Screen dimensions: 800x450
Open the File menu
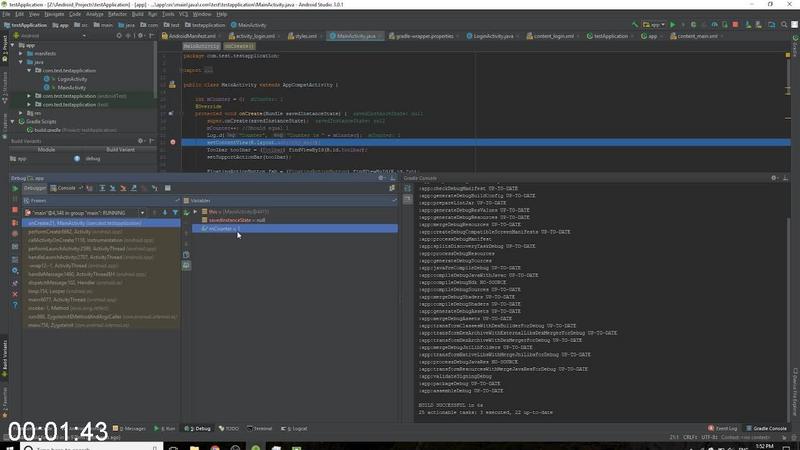point(6,14)
